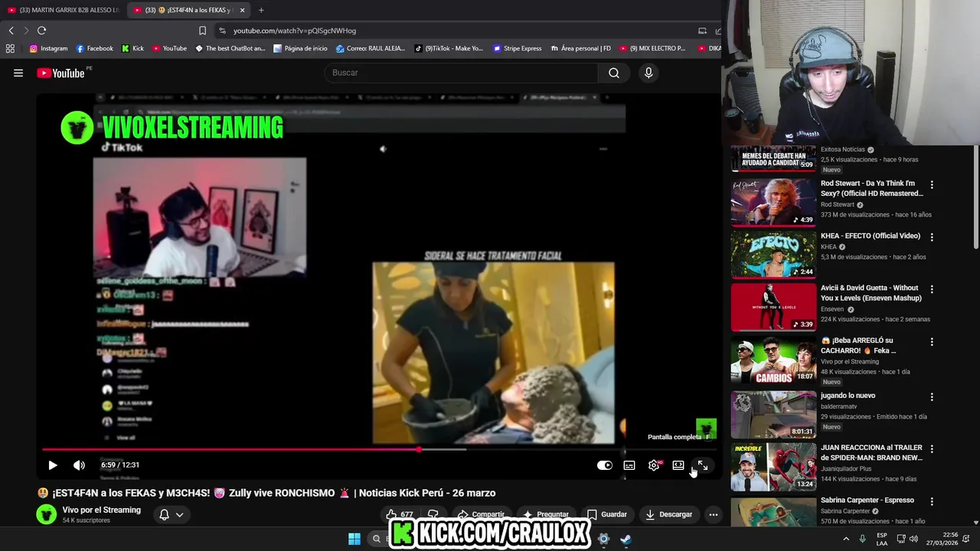Switch to MARTIN GARRIX B2B ALESSO tab
This screenshot has width=980, height=551.
tap(63, 10)
